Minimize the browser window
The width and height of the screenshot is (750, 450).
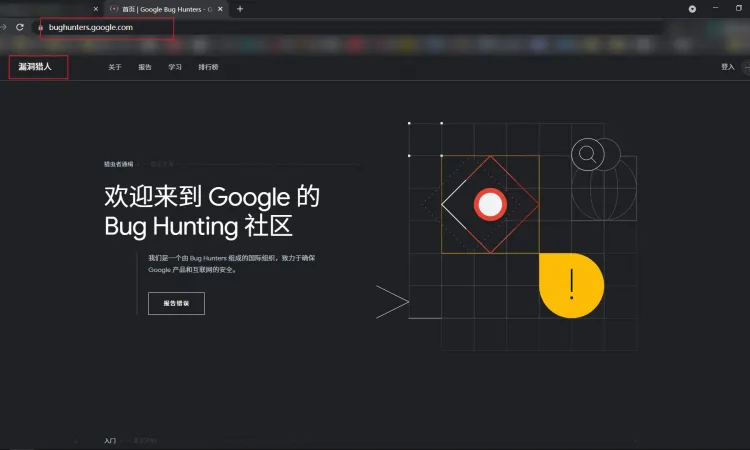[x=716, y=8]
